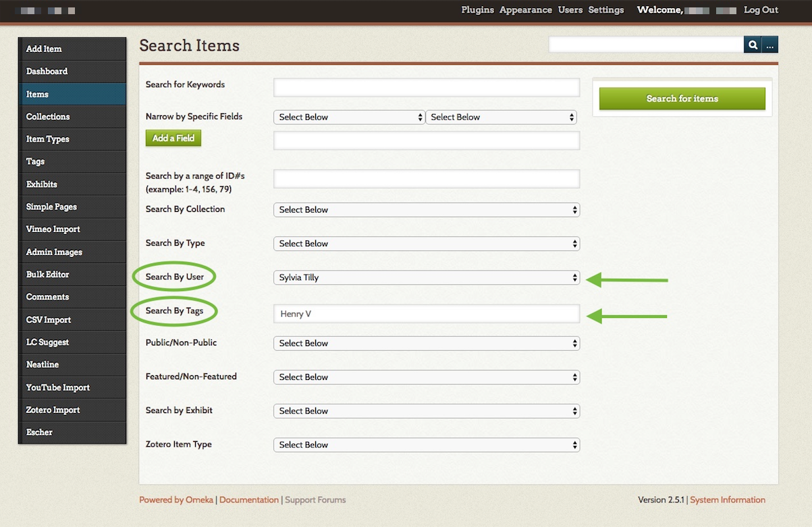Open advanced search options ellipsis button
This screenshot has width=812, height=527.
(x=770, y=45)
